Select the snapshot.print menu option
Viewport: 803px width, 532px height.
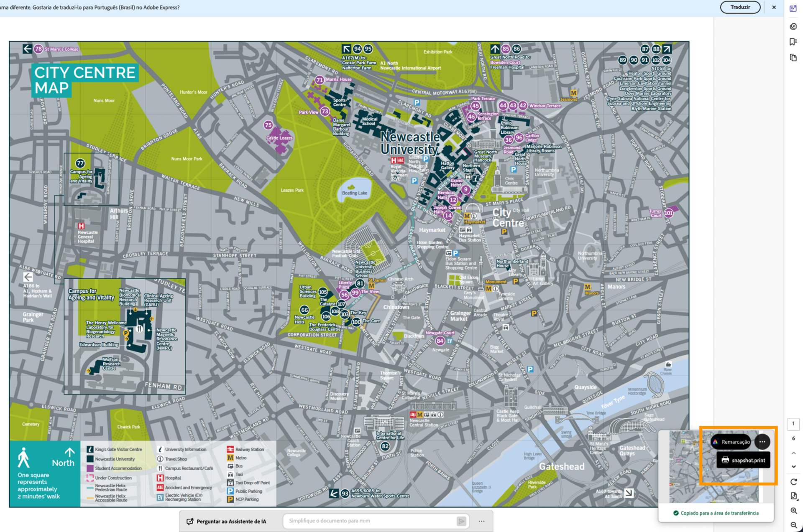pos(743,460)
